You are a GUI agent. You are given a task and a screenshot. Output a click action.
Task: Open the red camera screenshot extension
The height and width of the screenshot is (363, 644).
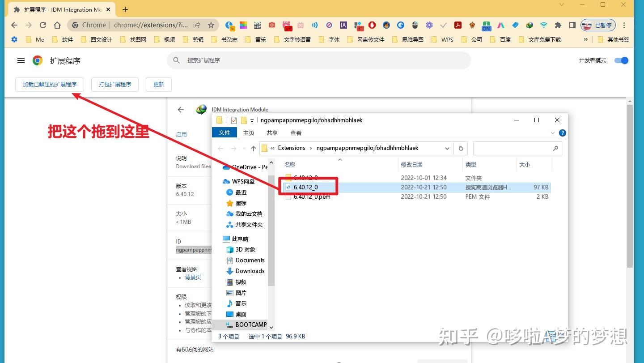tap(272, 26)
